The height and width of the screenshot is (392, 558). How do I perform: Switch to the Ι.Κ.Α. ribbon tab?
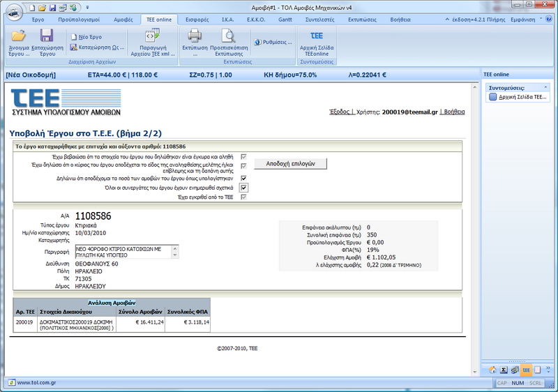click(227, 20)
